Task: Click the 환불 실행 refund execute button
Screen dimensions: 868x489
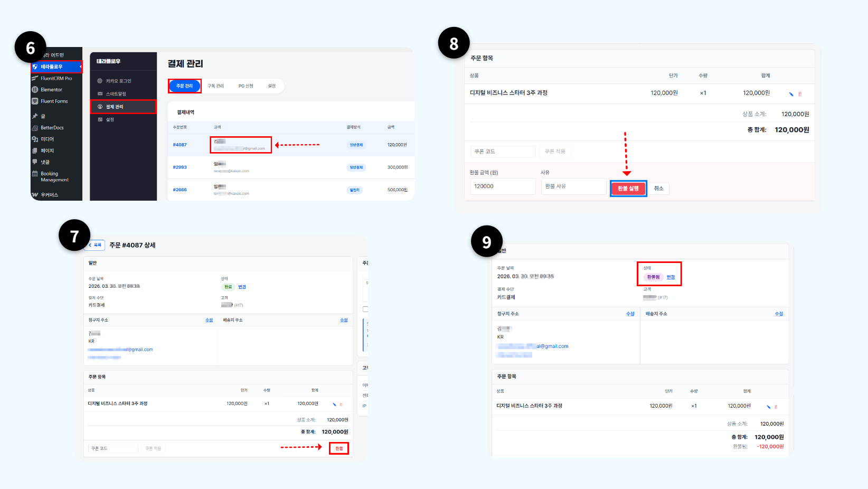Action: 628,188
